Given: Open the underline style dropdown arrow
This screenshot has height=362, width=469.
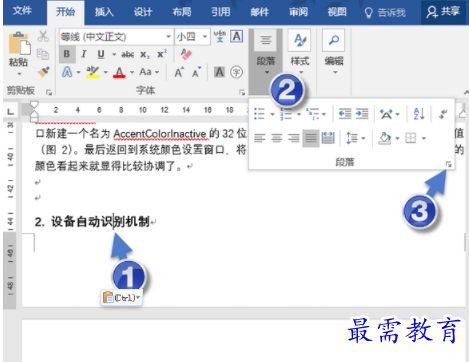Looking at the screenshot, I should pos(114,54).
